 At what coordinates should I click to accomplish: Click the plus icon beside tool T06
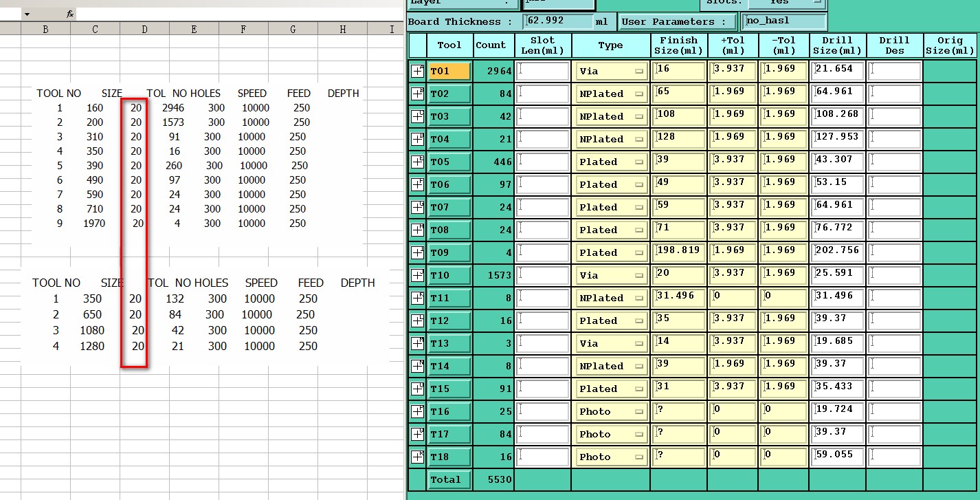pos(417,184)
